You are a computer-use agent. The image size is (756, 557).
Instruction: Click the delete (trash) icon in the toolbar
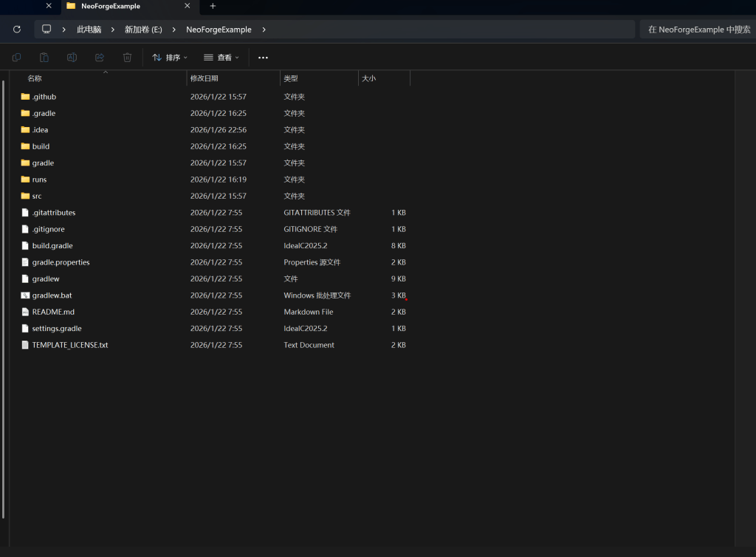pos(127,58)
